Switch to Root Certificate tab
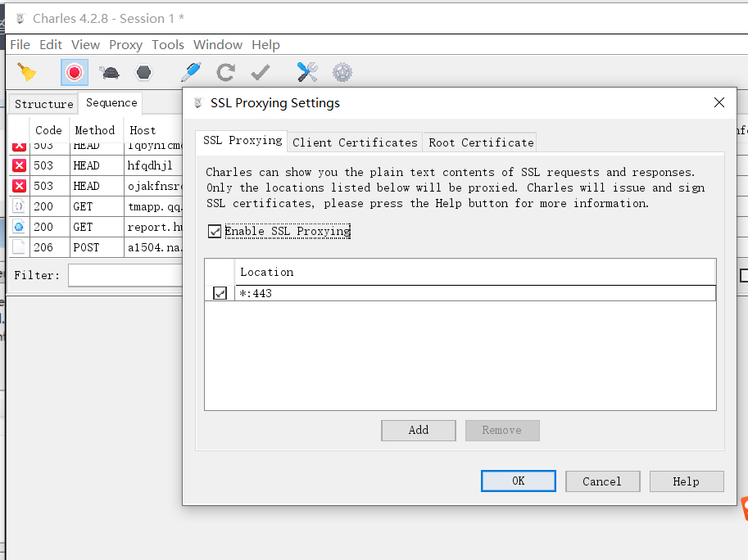748x560 pixels. click(481, 142)
